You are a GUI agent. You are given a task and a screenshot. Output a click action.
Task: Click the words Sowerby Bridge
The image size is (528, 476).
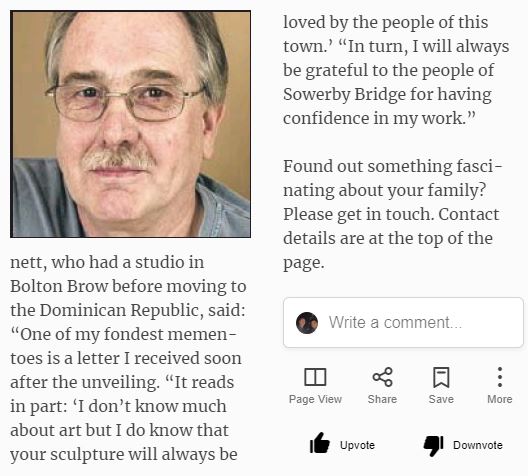pyautogui.click(x=344, y=95)
